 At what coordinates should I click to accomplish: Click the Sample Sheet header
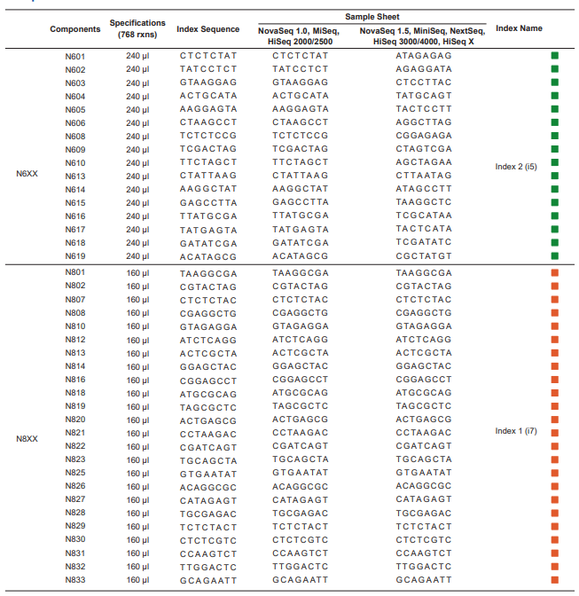[x=372, y=17]
